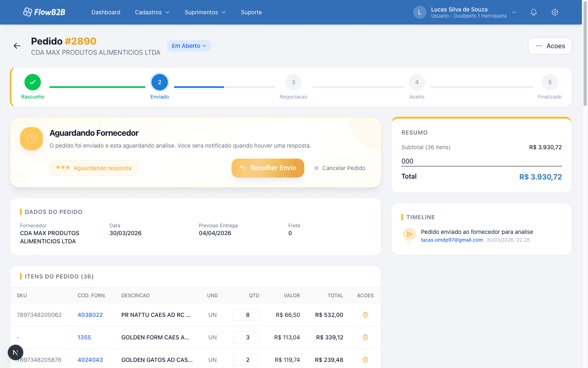The width and height of the screenshot is (588, 368).
Task: Click lucas.omdp97@gmail.com email link
Action: coord(452,240)
